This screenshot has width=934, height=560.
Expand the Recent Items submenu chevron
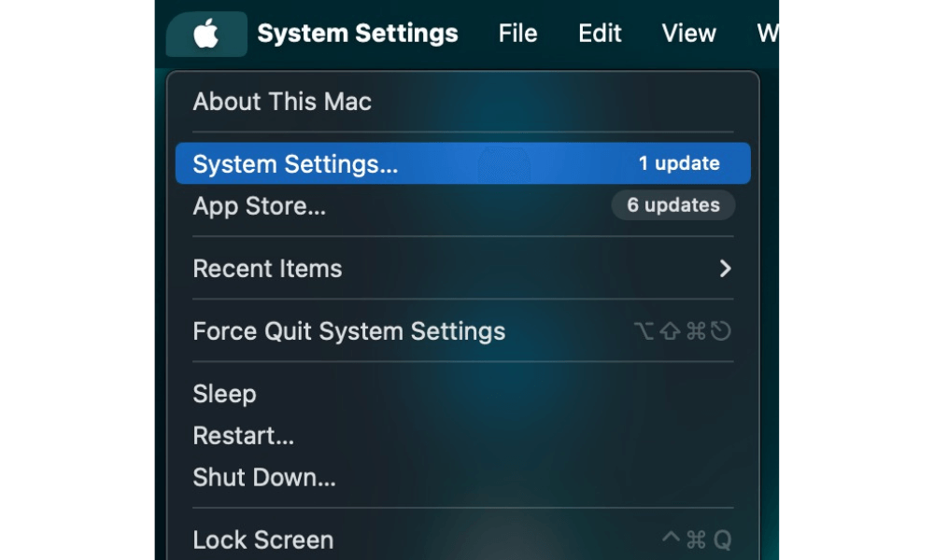click(725, 269)
